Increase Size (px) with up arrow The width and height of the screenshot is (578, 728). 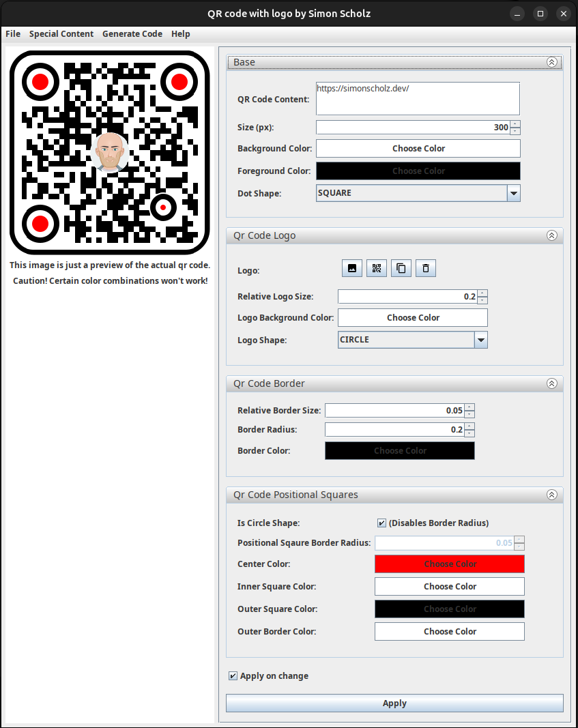515,124
